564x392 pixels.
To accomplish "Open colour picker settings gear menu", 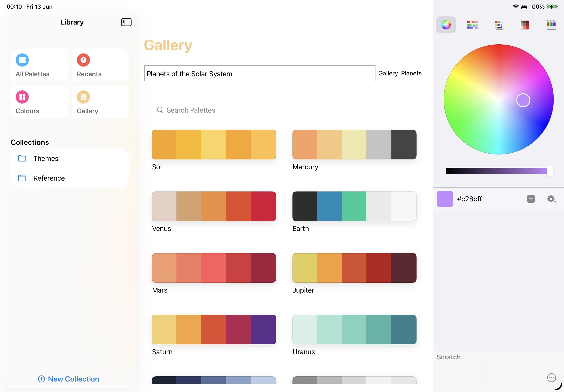I will pos(551,199).
